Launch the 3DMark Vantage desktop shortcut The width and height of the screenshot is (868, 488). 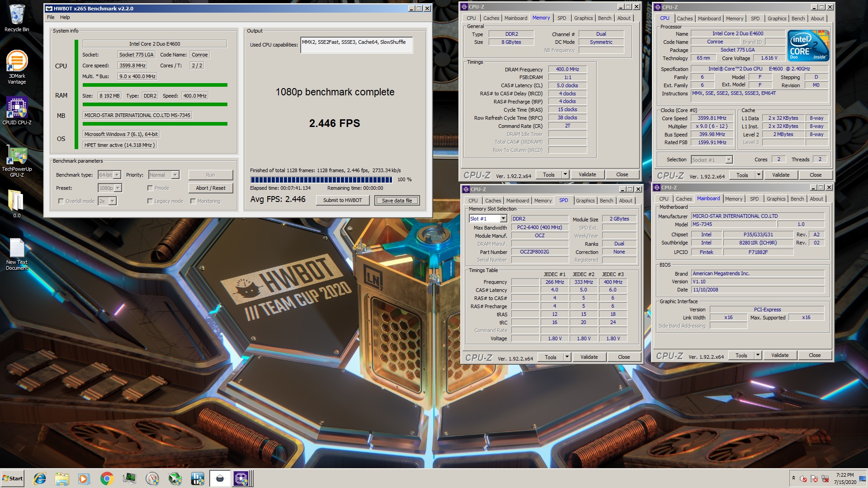coord(17,67)
